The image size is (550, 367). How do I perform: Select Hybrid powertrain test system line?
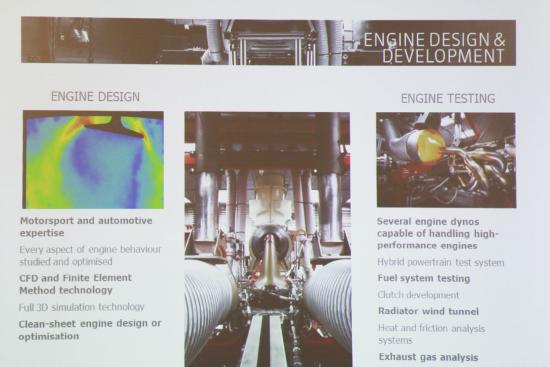point(441,262)
